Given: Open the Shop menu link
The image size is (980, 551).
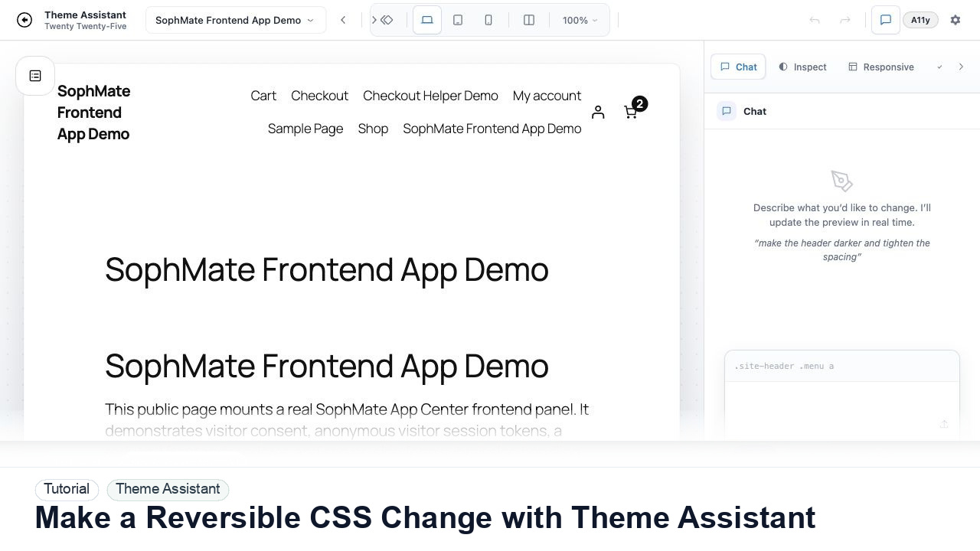Looking at the screenshot, I should point(373,129).
